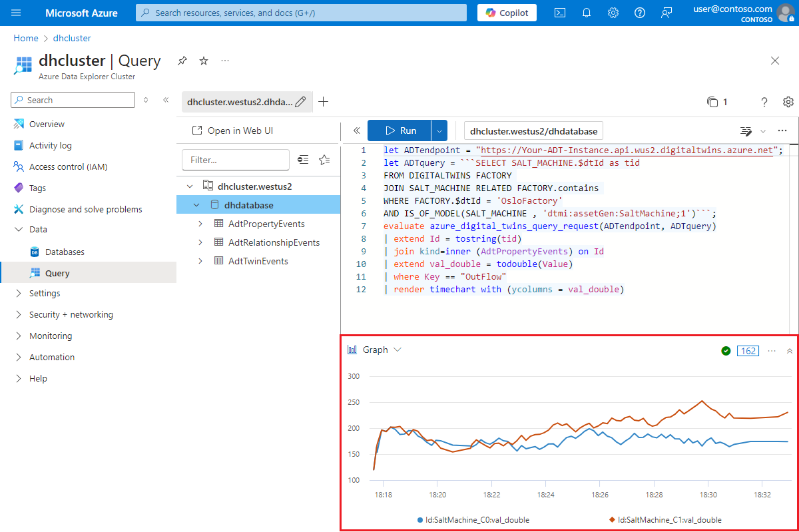Viewport: 799px width, 532px height.
Task: Click the green query success status icon
Action: pyautogui.click(x=726, y=350)
